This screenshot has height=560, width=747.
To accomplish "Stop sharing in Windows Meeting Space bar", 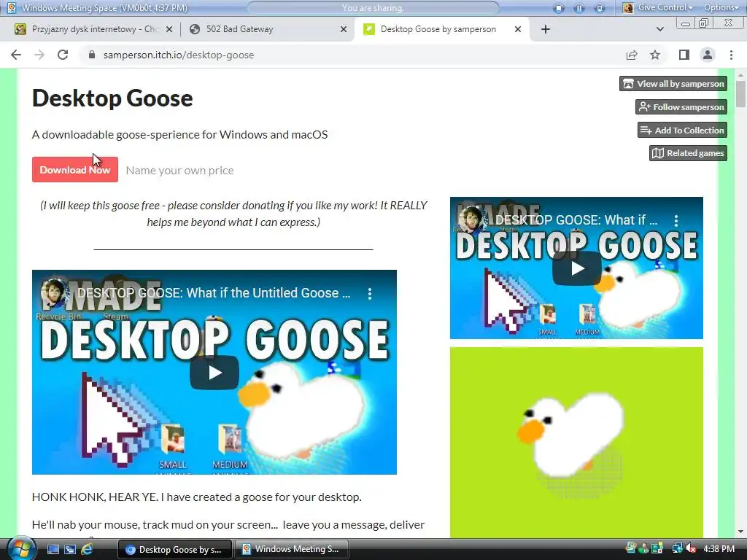I will pyautogui.click(x=559, y=7).
